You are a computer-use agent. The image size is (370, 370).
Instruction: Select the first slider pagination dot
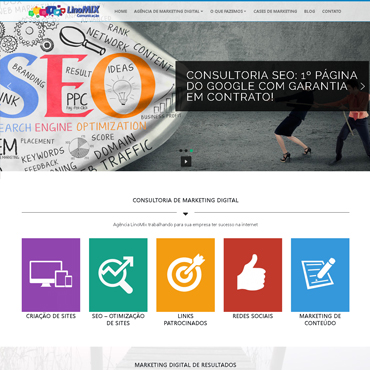point(181,151)
